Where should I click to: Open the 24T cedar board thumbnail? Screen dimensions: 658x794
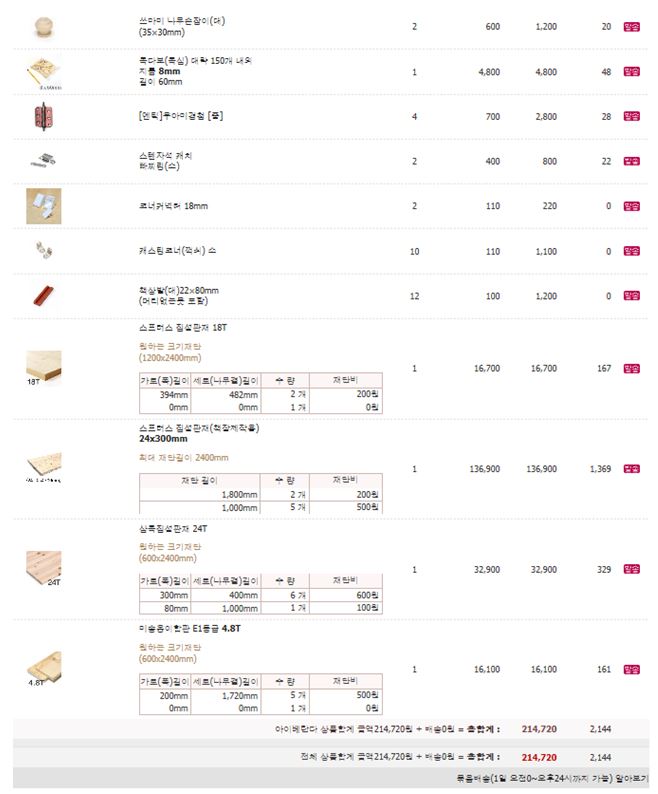pos(44,569)
